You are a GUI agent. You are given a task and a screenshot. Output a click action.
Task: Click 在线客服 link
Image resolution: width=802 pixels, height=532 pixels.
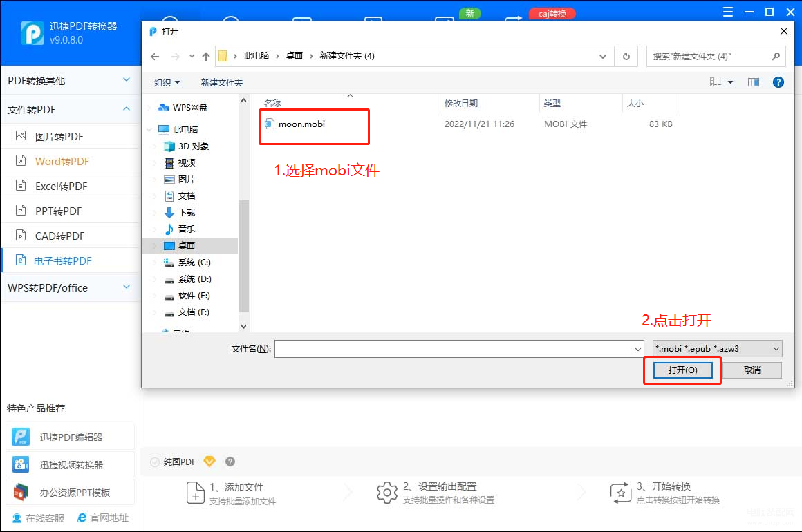38,518
